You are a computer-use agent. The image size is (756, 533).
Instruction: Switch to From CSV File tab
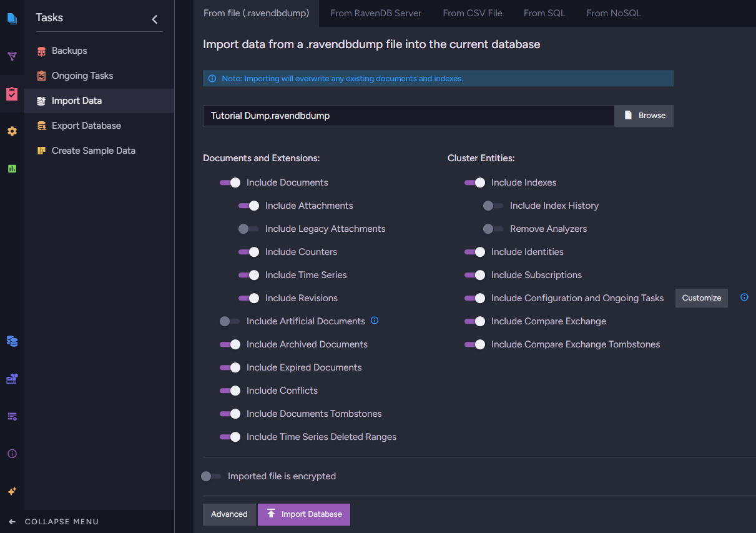tap(473, 13)
